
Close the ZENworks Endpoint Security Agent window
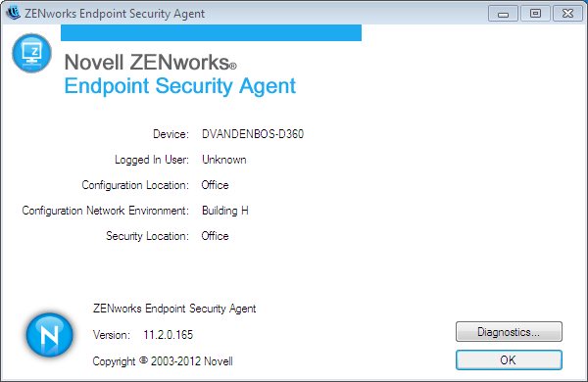pyautogui.click(x=567, y=14)
